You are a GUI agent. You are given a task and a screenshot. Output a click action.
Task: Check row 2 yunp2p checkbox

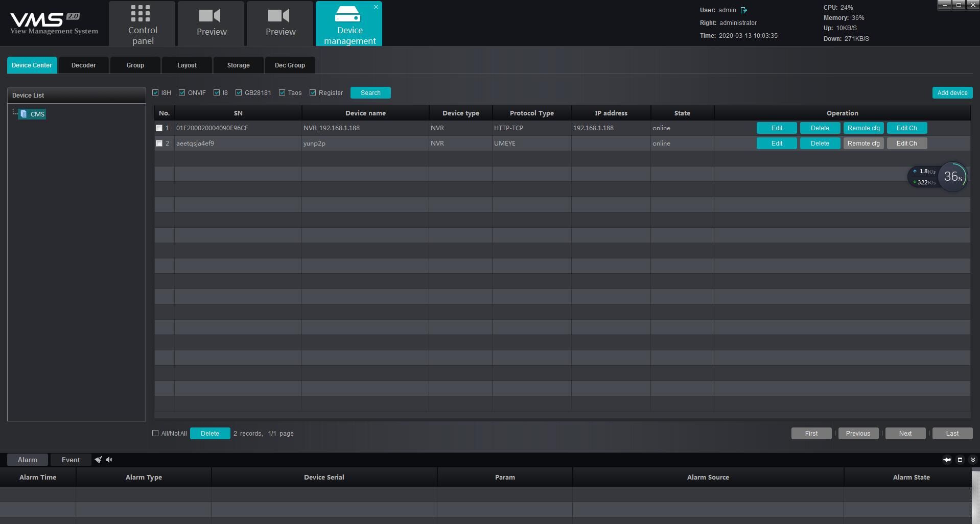tap(159, 144)
